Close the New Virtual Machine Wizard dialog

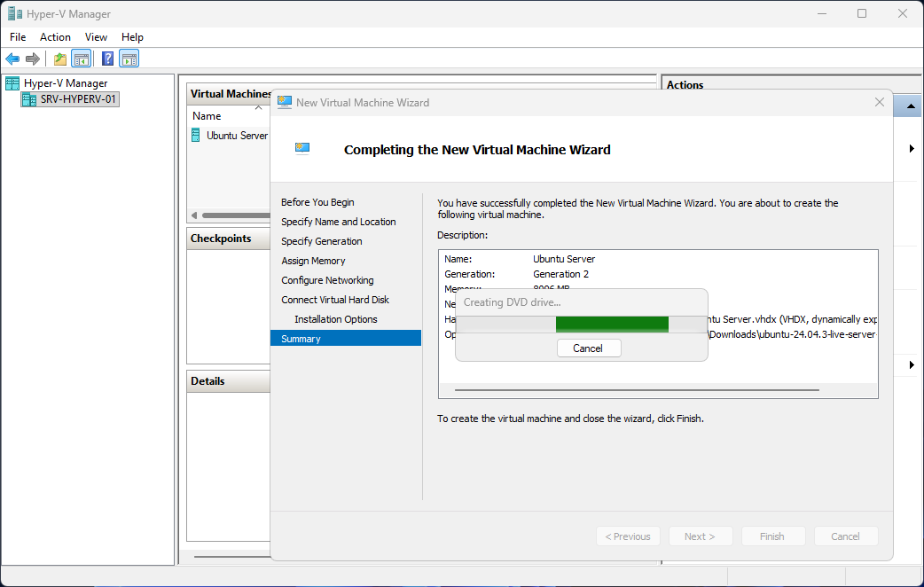pos(879,102)
